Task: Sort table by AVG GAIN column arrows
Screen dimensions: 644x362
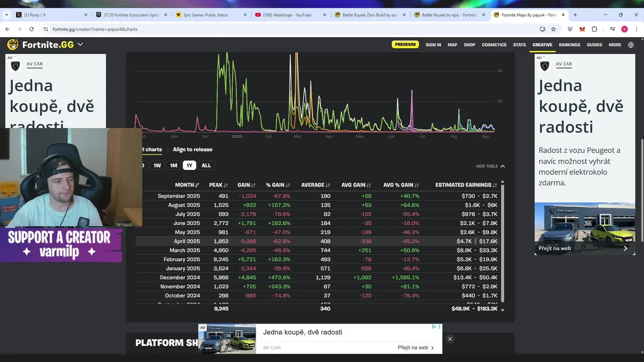Action: 369,185
